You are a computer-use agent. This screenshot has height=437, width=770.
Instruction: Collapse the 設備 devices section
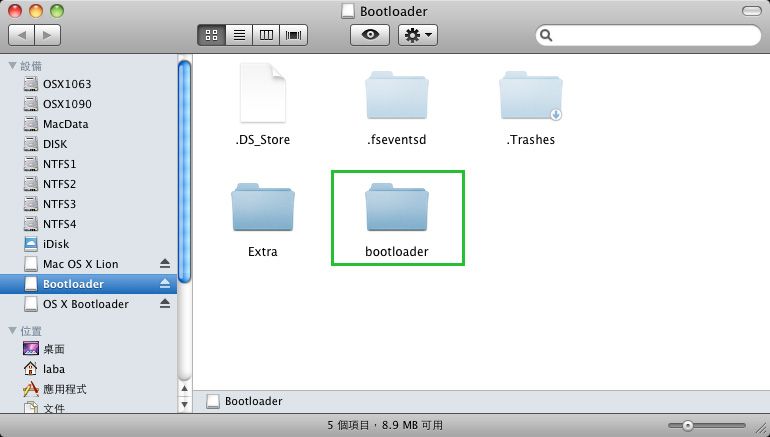pos(13,65)
